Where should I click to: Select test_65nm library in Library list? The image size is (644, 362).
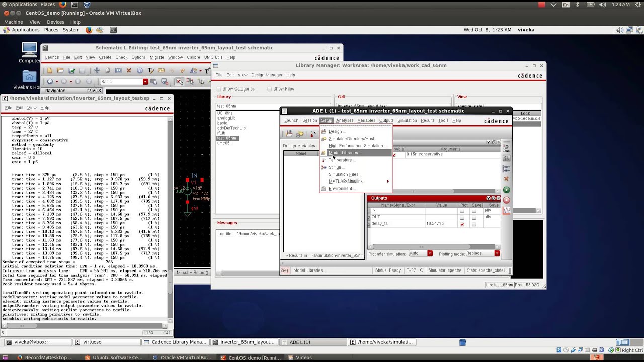click(227, 138)
